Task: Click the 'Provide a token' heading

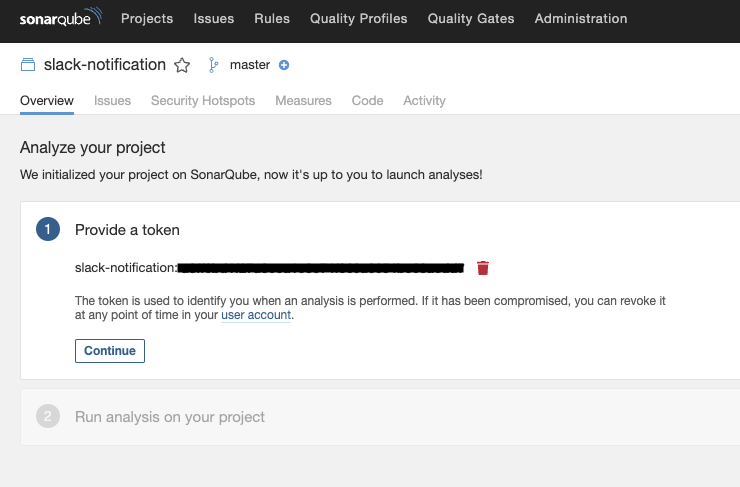Action: 127,230
